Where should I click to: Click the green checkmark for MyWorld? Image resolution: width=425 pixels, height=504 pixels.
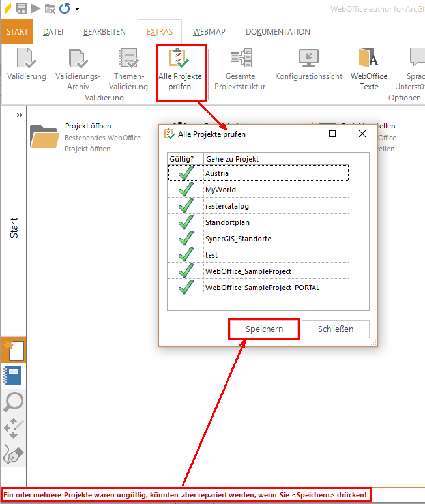coord(186,189)
